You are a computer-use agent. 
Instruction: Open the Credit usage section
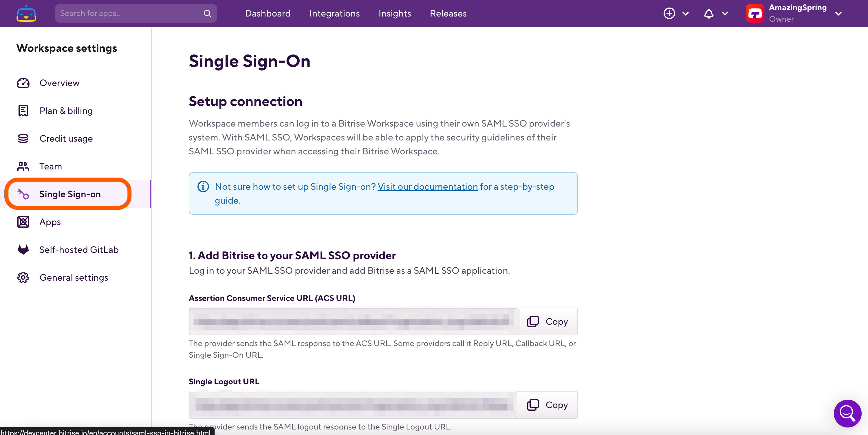[x=66, y=138]
